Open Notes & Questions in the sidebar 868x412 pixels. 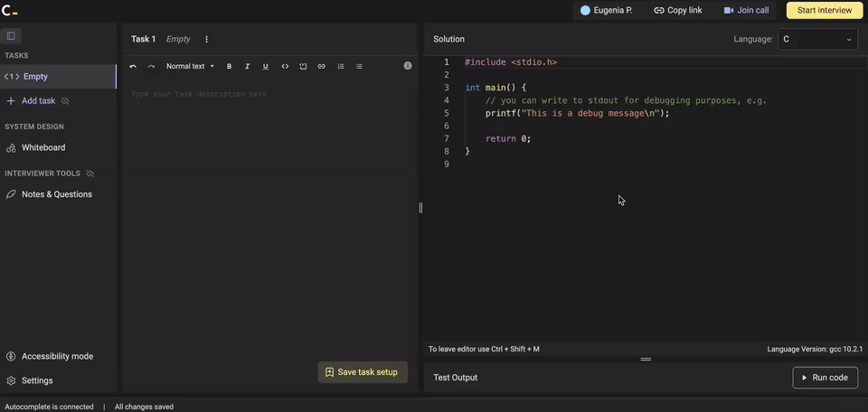click(56, 194)
